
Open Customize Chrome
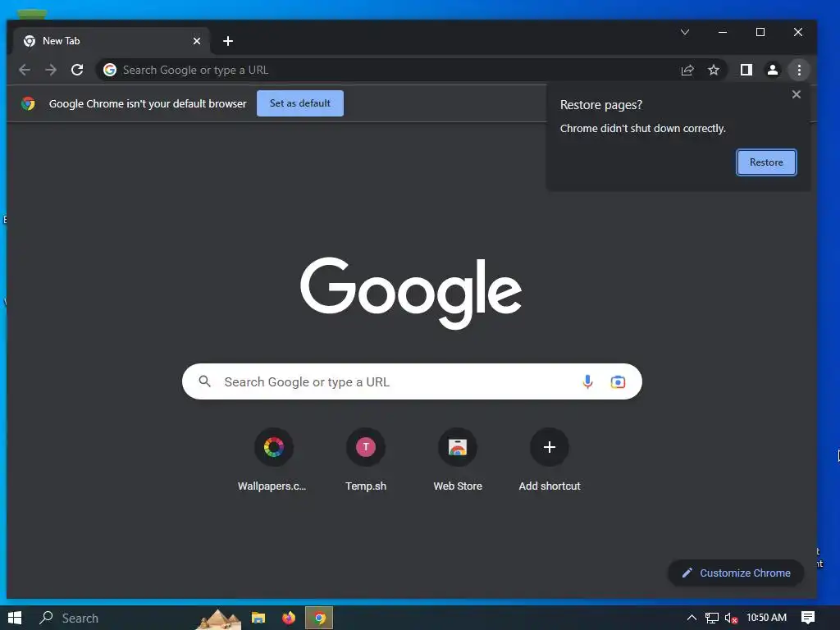736,573
